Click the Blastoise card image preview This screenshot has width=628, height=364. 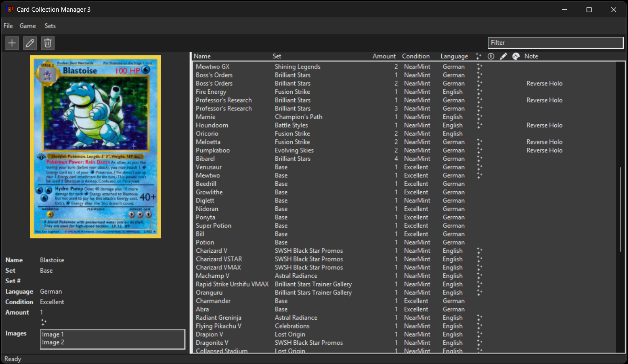point(95,147)
